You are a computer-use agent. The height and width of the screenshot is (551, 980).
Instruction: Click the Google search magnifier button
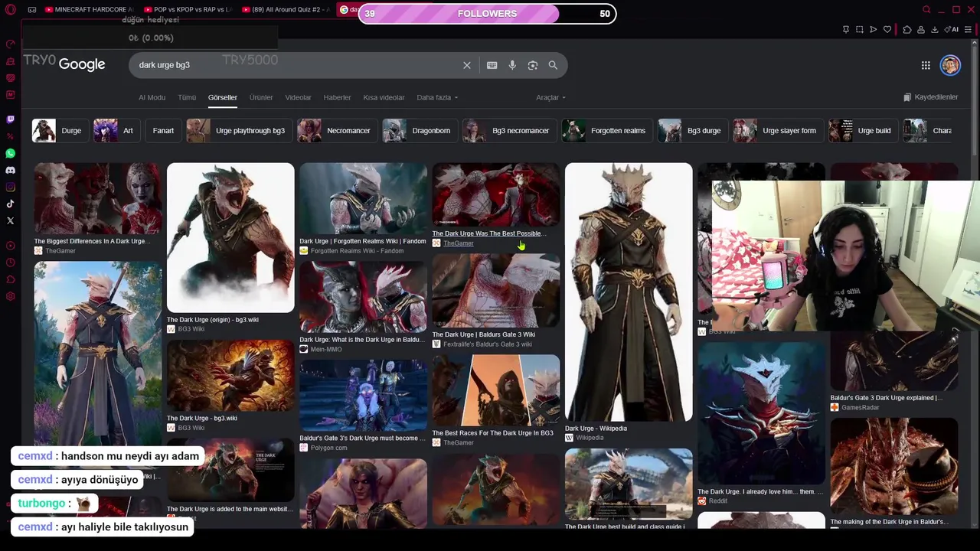[553, 65]
